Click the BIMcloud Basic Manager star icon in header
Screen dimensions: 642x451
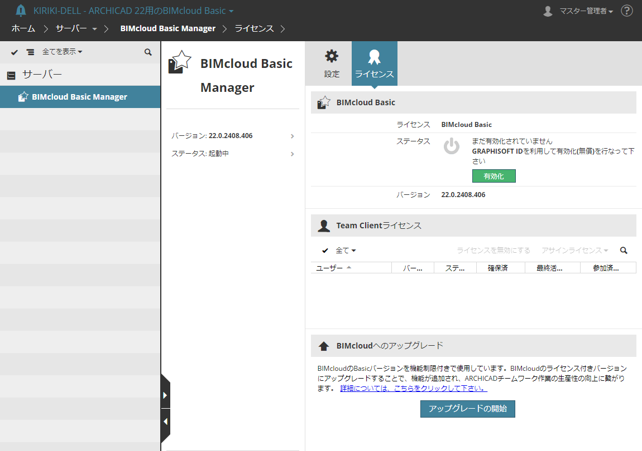point(180,62)
